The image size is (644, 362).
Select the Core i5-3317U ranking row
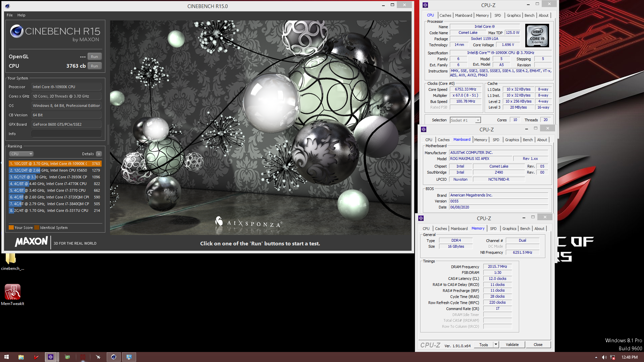(x=55, y=210)
